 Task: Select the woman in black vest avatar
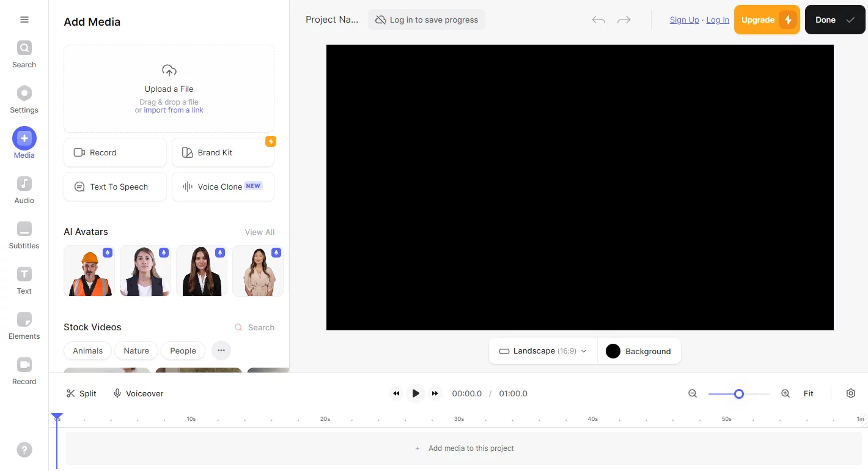pos(145,271)
